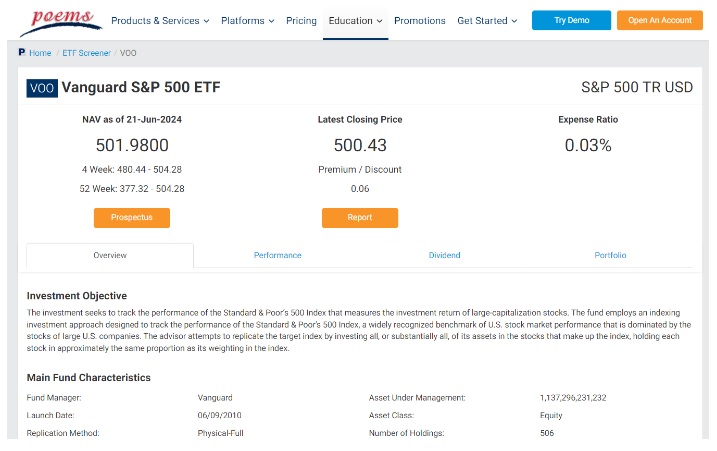717x451 pixels.
Task: Click latest closing price 500.43
Action: tap(360, 145)
